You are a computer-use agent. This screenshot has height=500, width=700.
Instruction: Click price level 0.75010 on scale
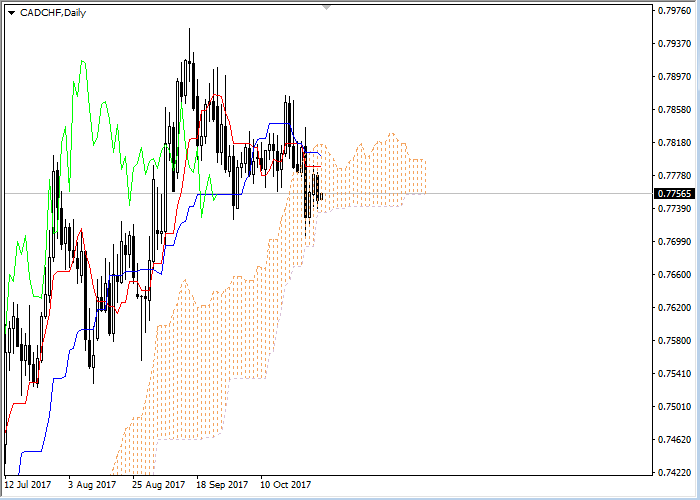[x=675, y=407]
